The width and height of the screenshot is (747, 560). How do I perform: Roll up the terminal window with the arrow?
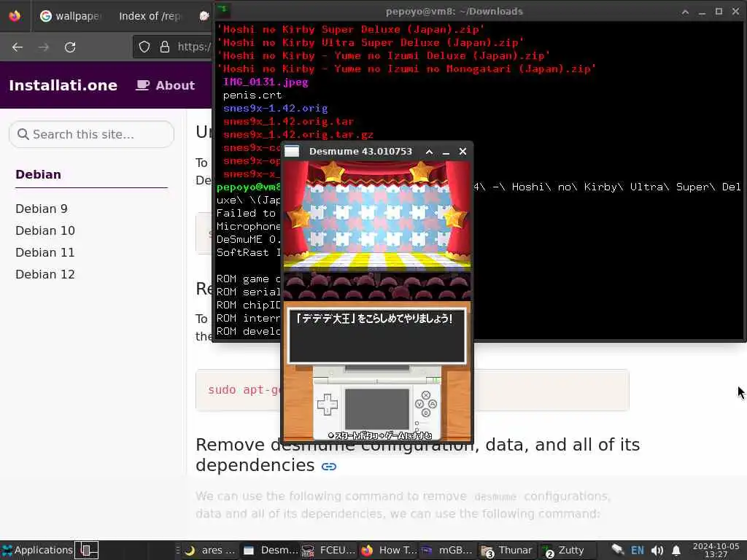[x=685, y=12]
